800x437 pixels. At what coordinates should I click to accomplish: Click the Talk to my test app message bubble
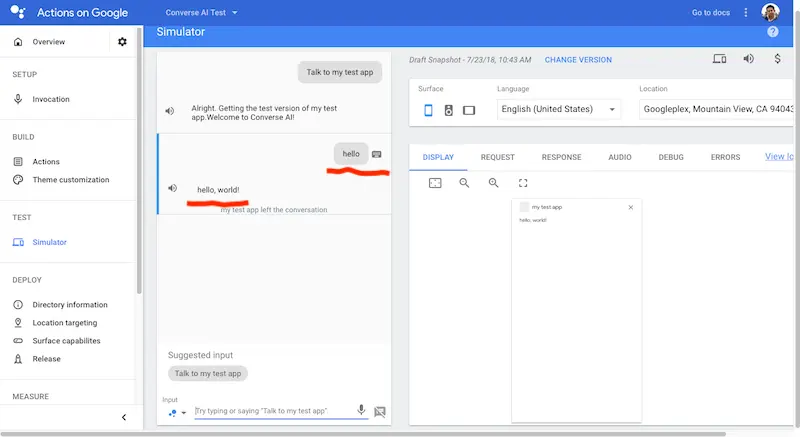[340, 72]
